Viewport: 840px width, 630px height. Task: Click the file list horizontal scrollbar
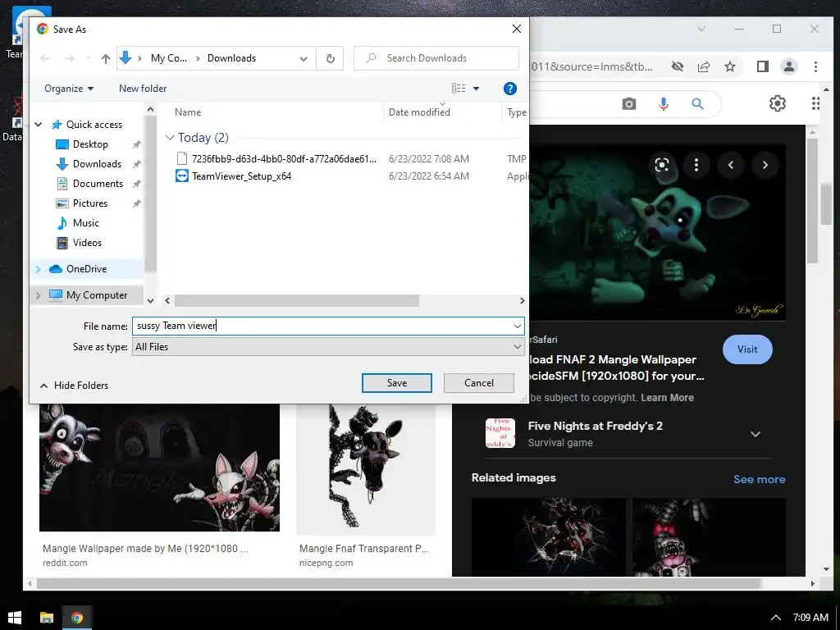tap(296, 301)
